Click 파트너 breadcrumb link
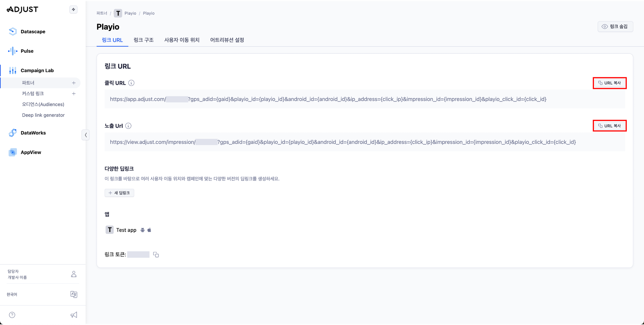Viewport: 644px width, 325px height. click(x=102, y=13)
